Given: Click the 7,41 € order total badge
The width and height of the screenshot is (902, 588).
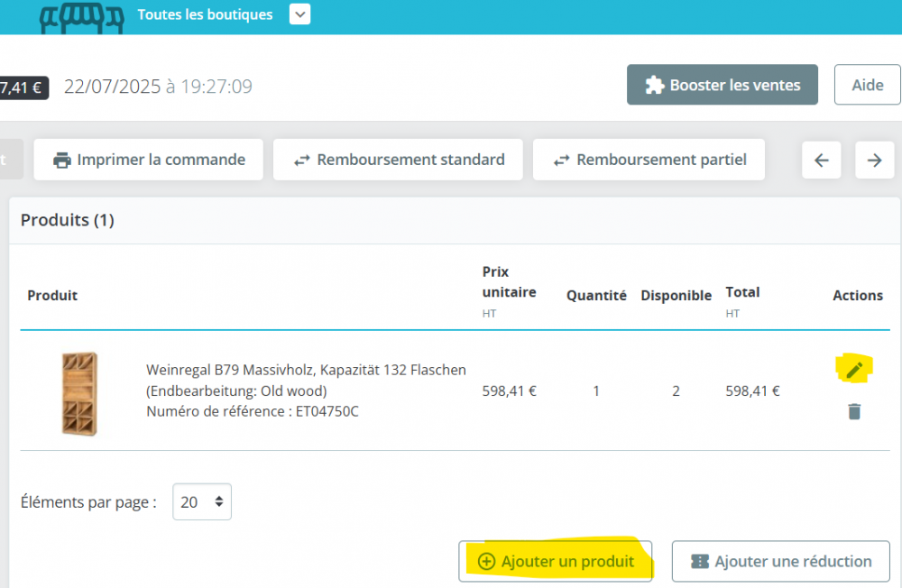Looking at the screenshot, I should pyautogui.click(x=23, y=87).
